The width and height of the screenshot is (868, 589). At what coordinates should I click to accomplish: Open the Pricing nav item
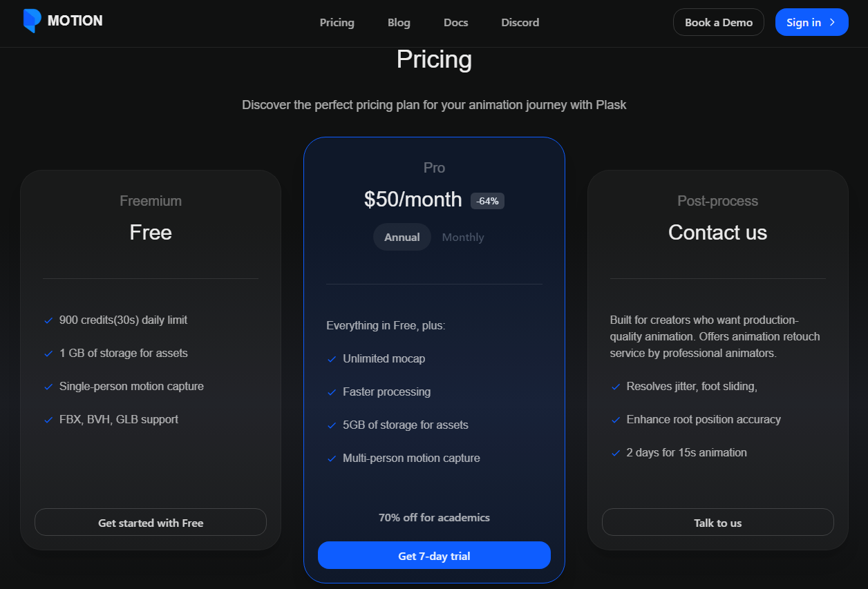pos(337,22)
